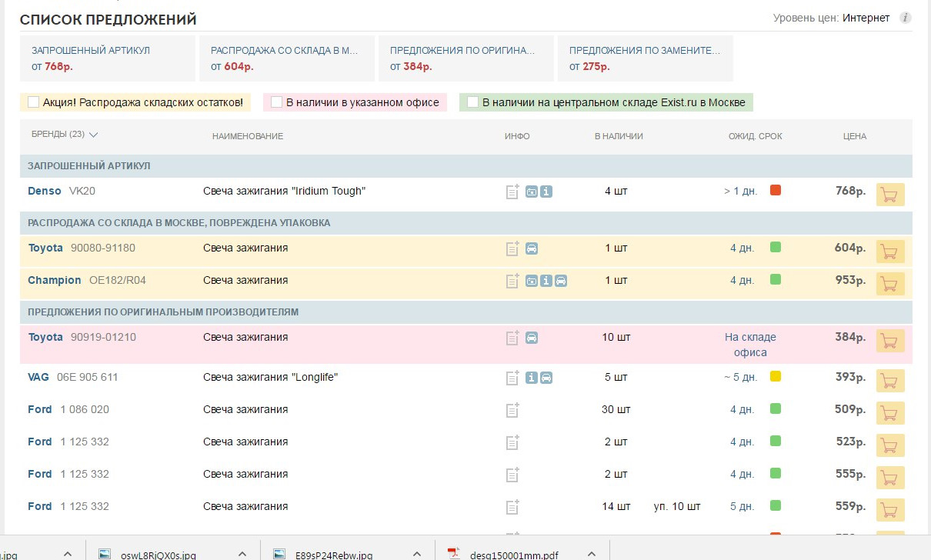931x560 pixels.
Task: Check В наличии в указанном офисе
Action: coord(277,102)
